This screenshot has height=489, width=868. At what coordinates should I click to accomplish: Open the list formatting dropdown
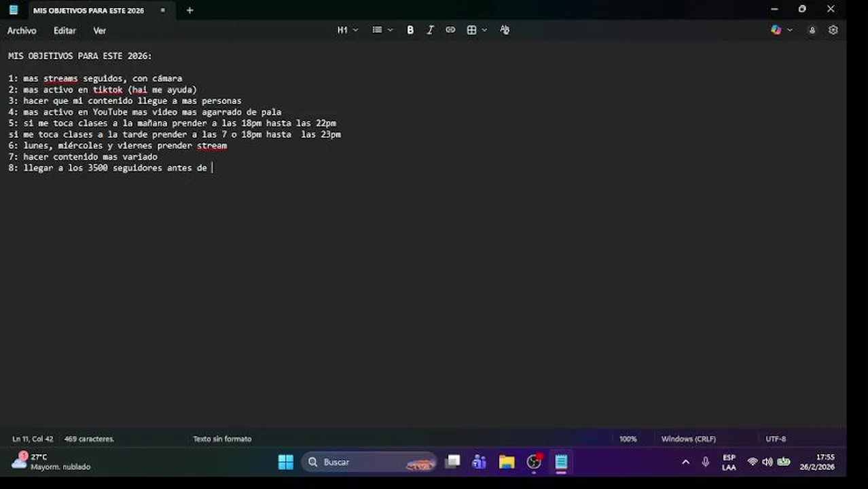pos(382,30)
